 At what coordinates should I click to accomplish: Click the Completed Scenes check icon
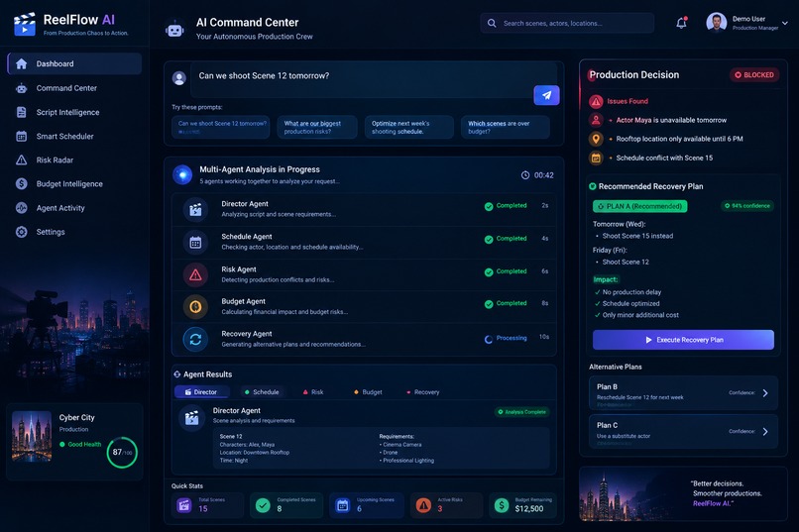[263, 505]
